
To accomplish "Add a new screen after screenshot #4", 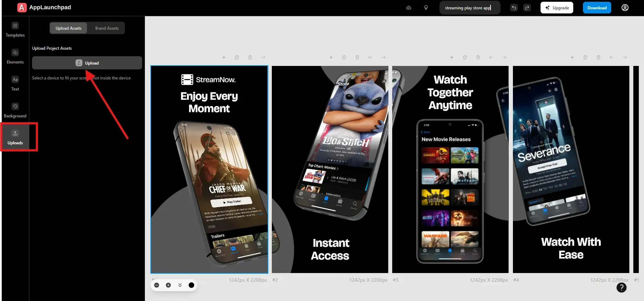I will [572, 57].
